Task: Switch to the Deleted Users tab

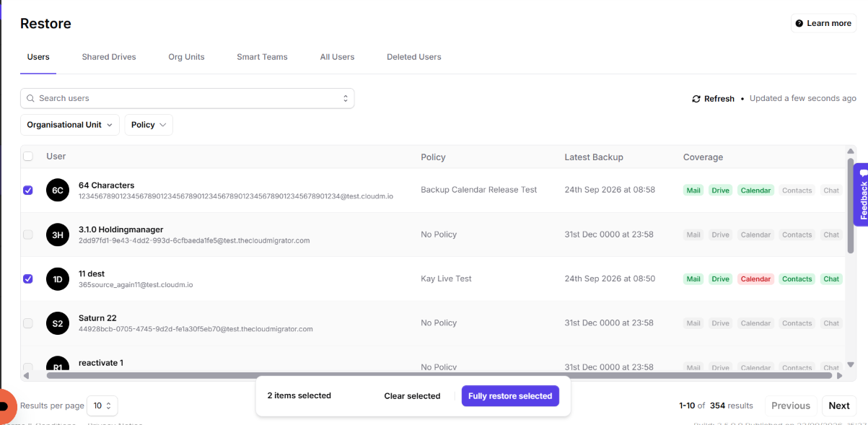Action: (x=414, y=57)
